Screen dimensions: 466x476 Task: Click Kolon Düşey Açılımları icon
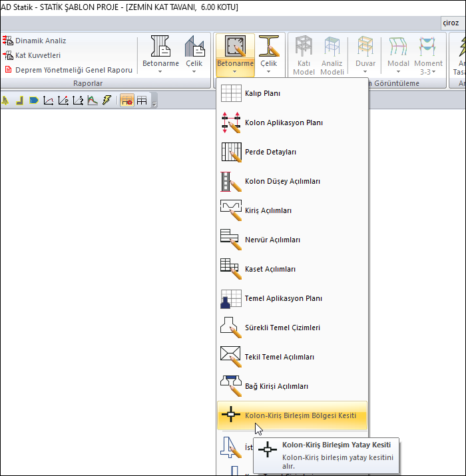coord(231,181)
